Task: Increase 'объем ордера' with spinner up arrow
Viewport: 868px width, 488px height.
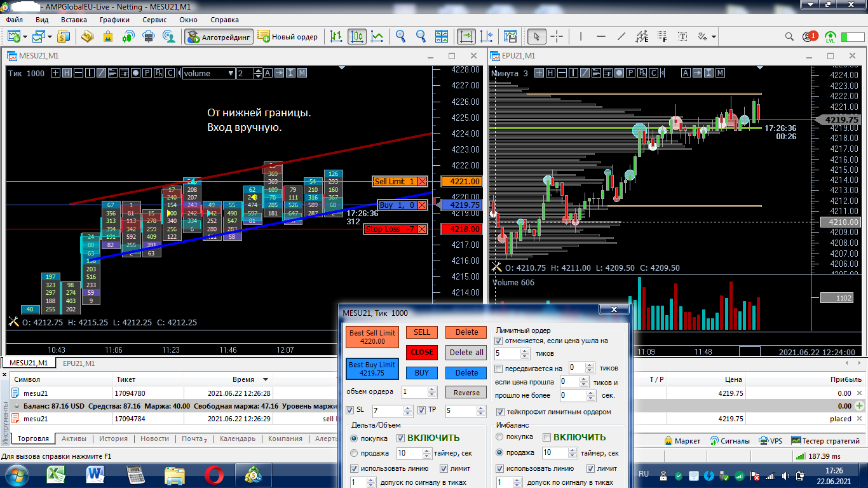Action: point(432,389)
